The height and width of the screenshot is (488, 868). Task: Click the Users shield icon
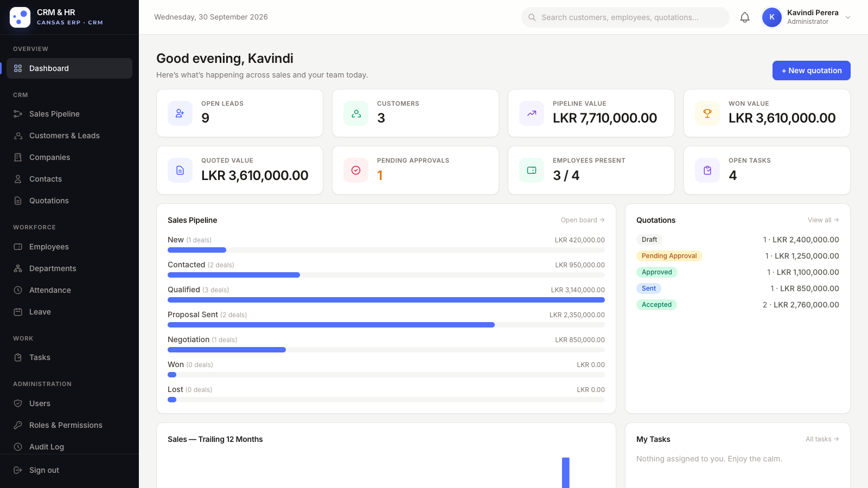click(x=18, y=403)
